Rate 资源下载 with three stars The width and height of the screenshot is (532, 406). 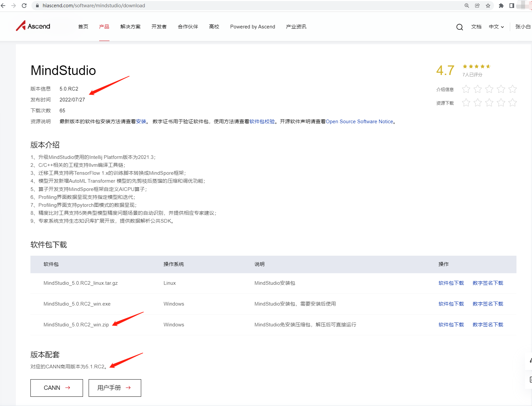click(x=489, y=103)
